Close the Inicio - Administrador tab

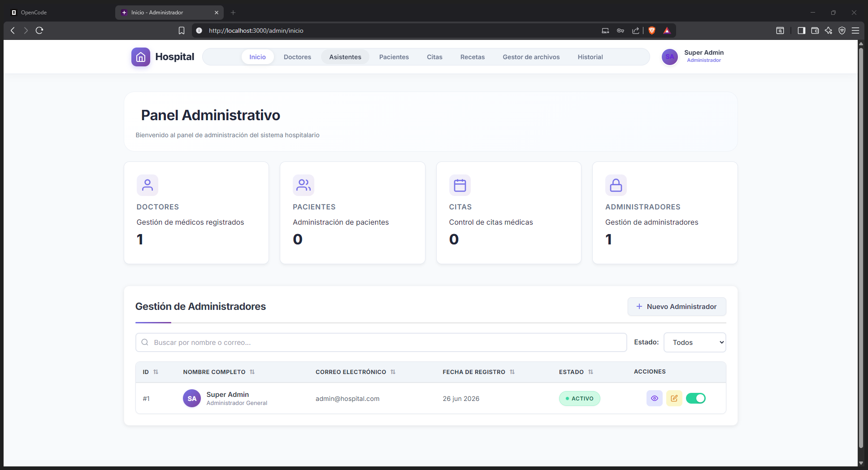[217, 13]
